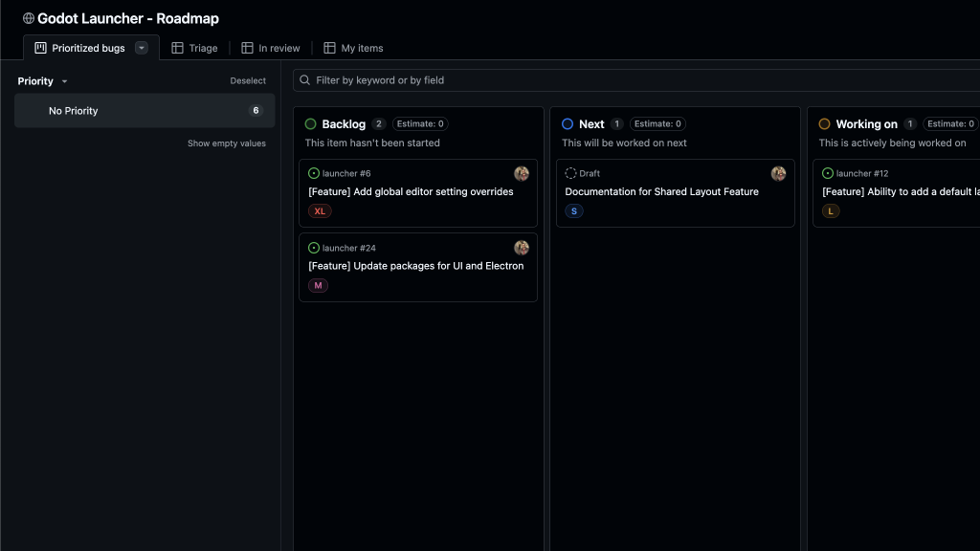Click the Next Estimate: 0 pill
980x551 pixels.
click(x=657, y=123)
